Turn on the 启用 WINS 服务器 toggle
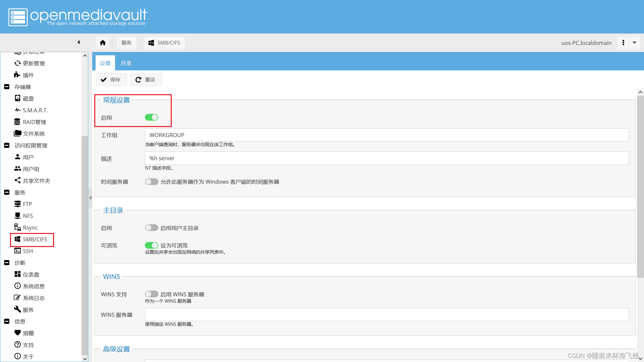Viewport: 644px width, 362px height. pyautogui.click(x=151, y=294)
